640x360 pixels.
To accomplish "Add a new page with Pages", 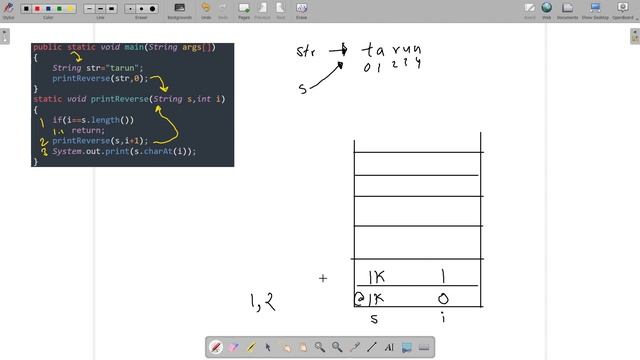I will (x=244, y=10).
